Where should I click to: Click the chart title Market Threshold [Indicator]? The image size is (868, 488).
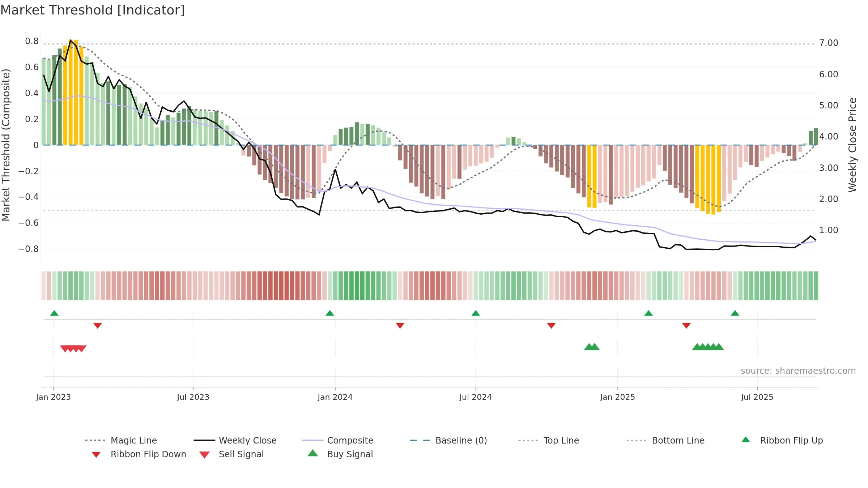tap(93, 10)
